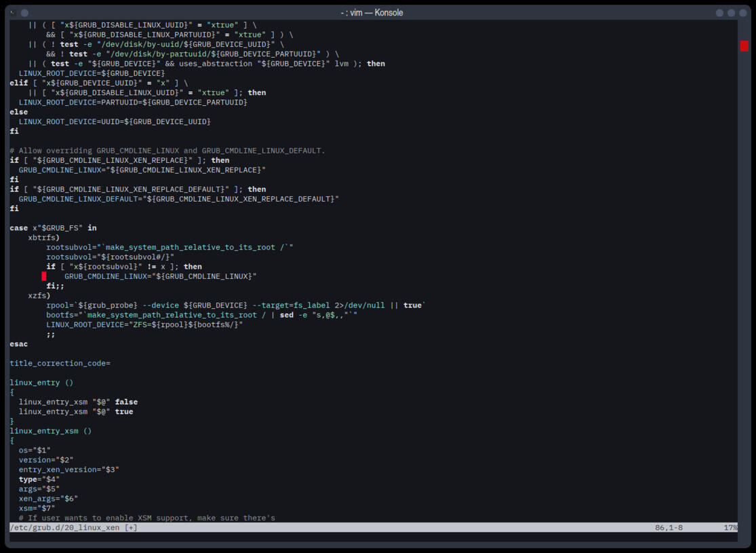Viewport: 756px width, 553px height.
Task: Click the "# If user wants to enable XSM support" comment
Action: pyautogui.click(x=147, y=518)
